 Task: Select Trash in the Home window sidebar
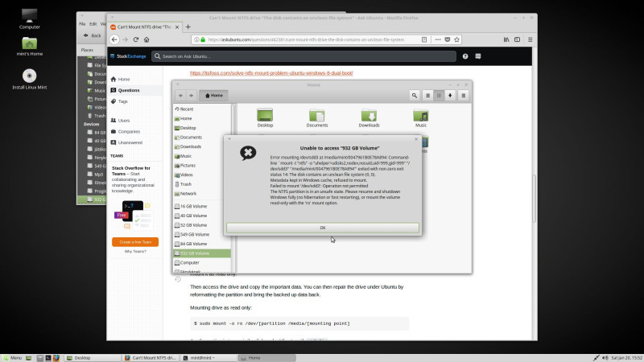click(202, 184)
